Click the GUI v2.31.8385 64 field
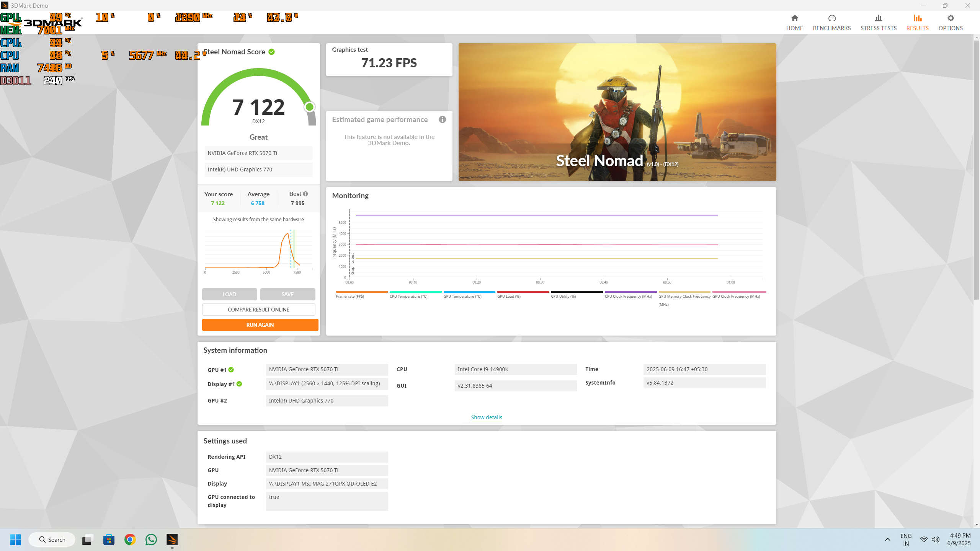The width and height of the screenshot is (980, 551). [x=515, y=386]
